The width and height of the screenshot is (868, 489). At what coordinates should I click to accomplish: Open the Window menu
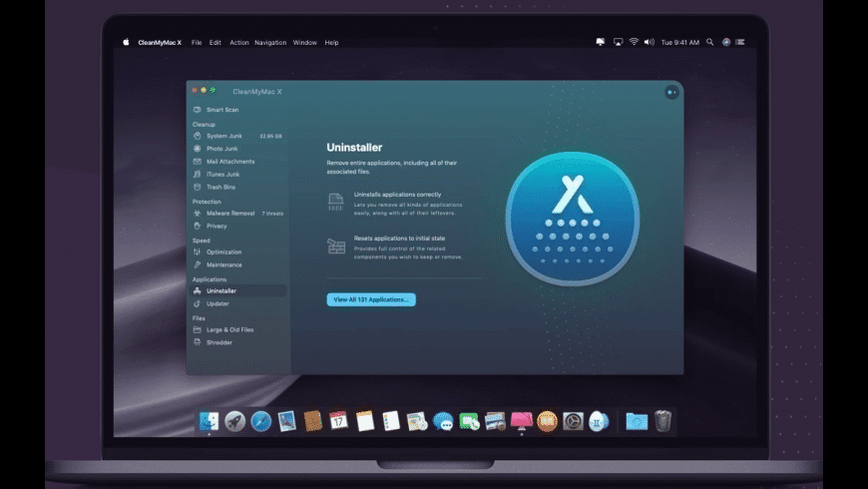[305, 43]
